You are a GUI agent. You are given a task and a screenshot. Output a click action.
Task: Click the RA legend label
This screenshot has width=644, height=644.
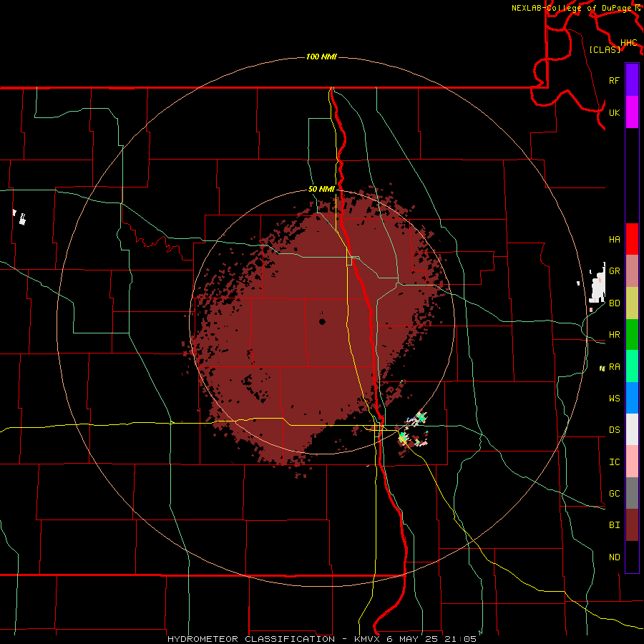pos(614,367)
